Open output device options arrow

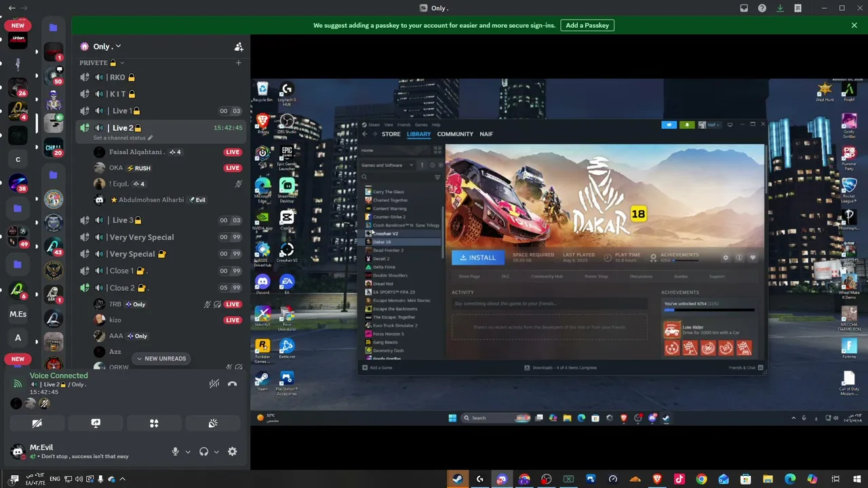click(x=216, y=452)
